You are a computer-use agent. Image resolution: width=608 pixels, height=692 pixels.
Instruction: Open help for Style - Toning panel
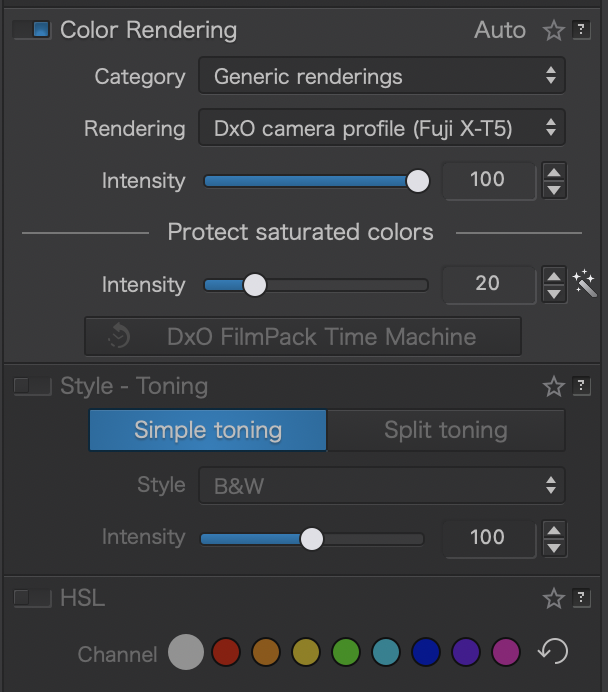pos(581,387)
